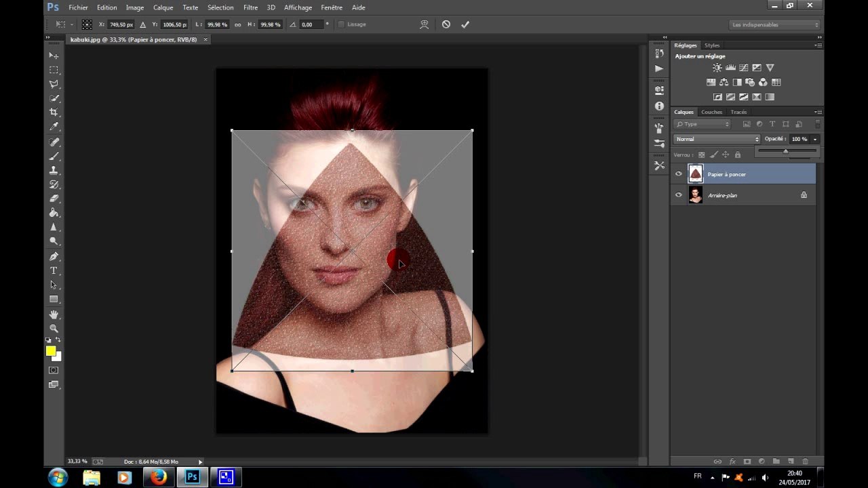Select the Lasso tool
This screenshot has height=488, width=868.
click(54, 84)
